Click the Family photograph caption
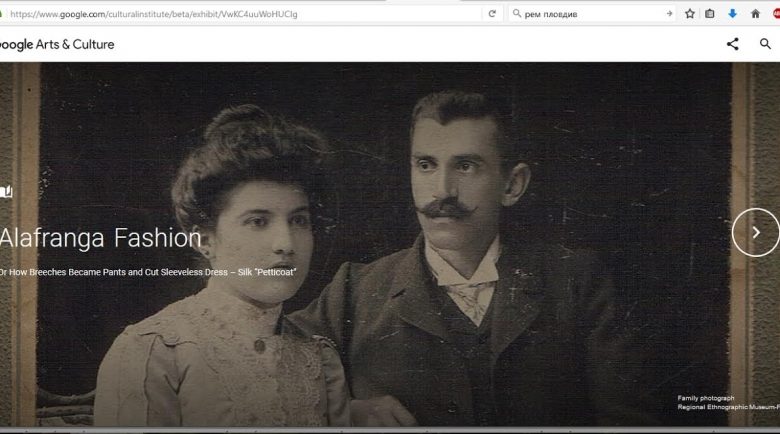 click(x=705, y=398)
